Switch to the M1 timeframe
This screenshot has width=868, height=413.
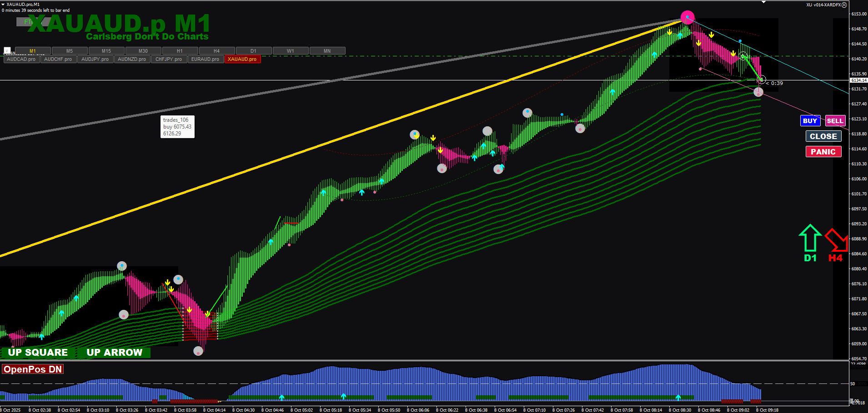[33, 51]
